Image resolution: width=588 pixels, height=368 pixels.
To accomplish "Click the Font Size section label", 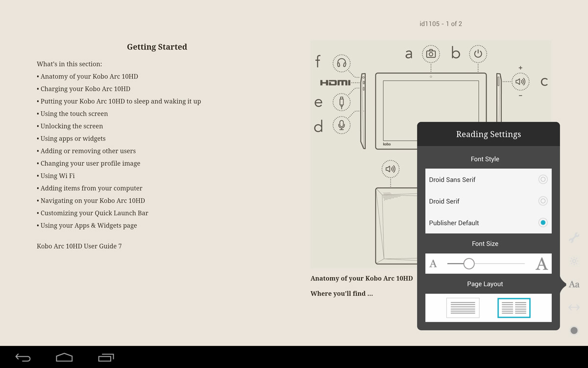I will (485, 243).
